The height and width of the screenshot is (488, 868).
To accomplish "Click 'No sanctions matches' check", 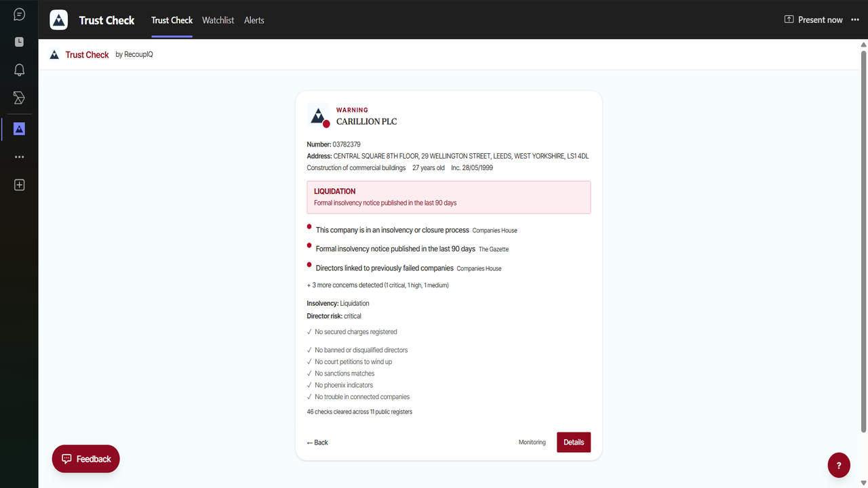I will [x=341, y=373].
